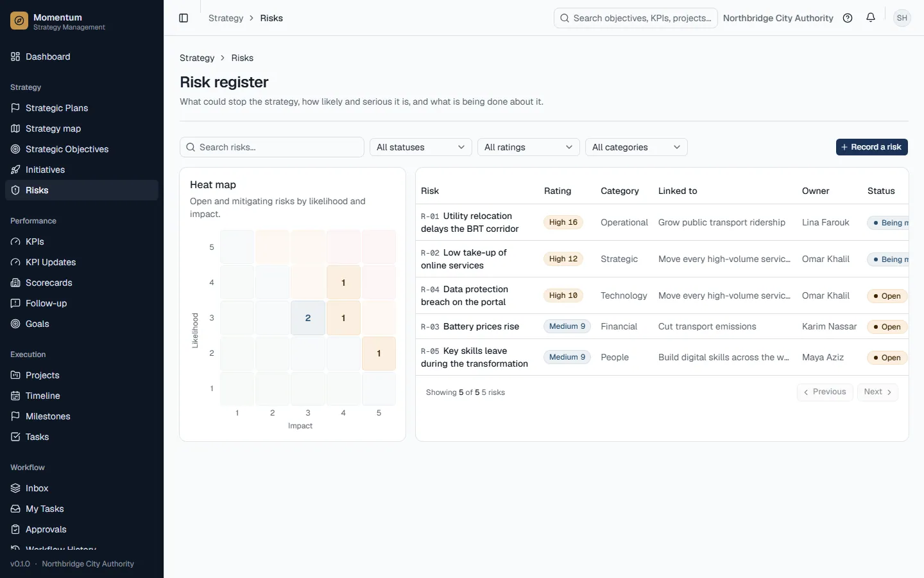Go to Follow-up page

(81, 303)
